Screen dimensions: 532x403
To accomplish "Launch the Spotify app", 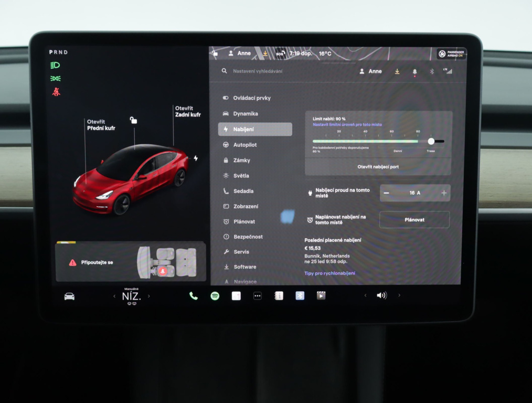I will click(x=215, y=296).
